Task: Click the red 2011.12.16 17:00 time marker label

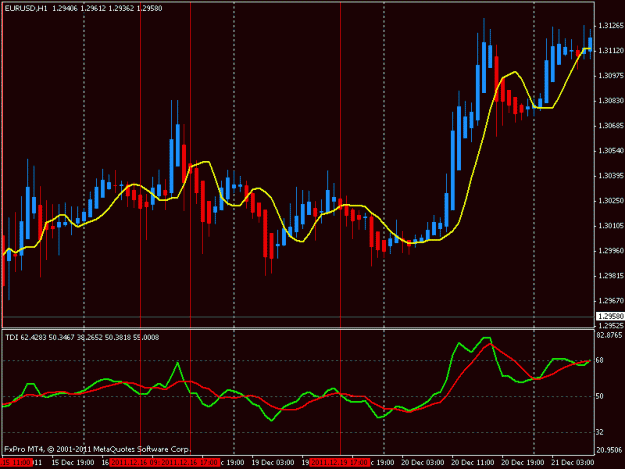Action: [191, 463]
